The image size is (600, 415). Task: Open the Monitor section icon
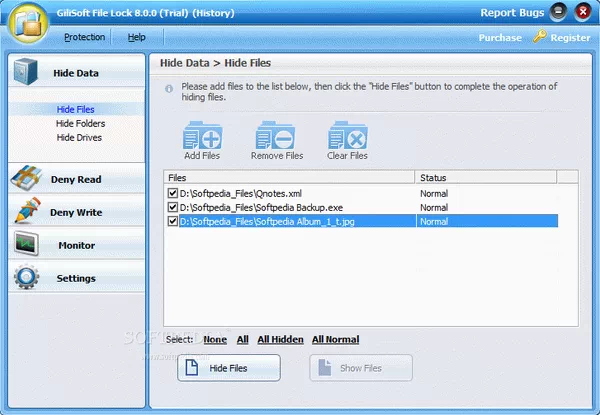tap(26, 245)
